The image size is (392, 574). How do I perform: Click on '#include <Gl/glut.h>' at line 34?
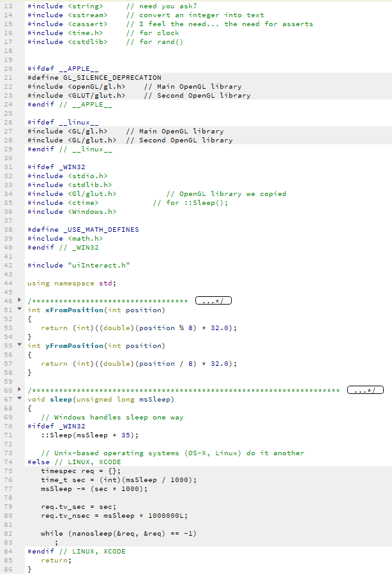72,194
